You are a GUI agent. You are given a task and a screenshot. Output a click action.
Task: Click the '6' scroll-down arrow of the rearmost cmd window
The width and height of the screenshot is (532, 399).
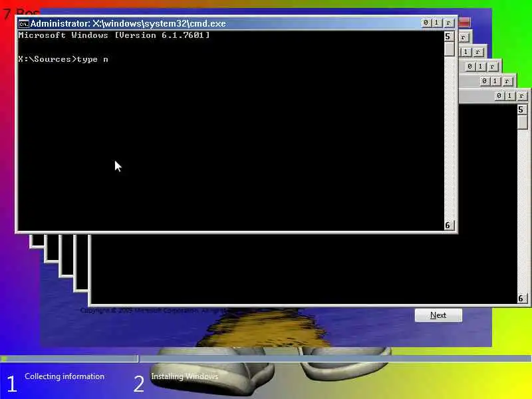coord(522,298)
